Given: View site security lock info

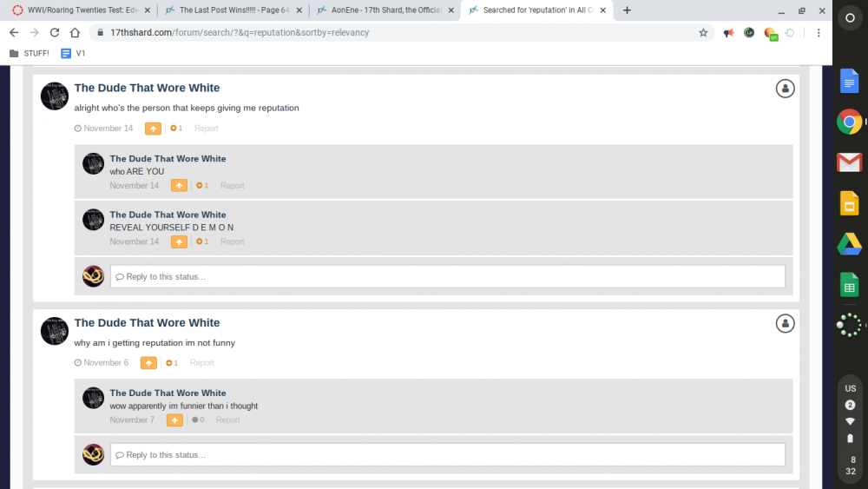Looking at the screenshot, I should [100, 33].
